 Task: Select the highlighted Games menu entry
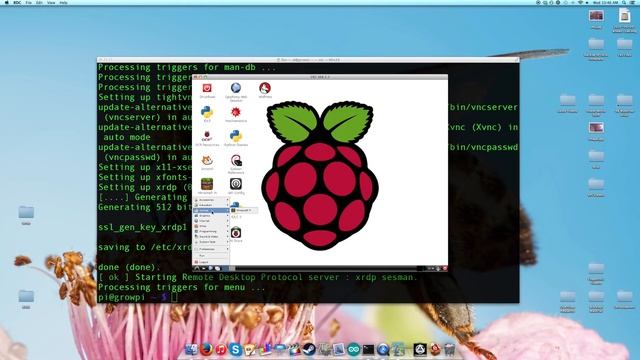point(211,211)
